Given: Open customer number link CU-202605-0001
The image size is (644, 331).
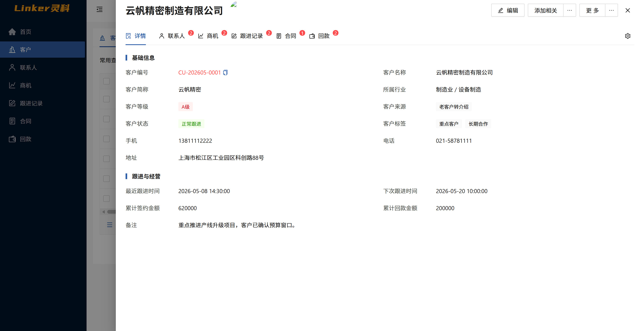Looking at the screenshot, I should (199, 72).
